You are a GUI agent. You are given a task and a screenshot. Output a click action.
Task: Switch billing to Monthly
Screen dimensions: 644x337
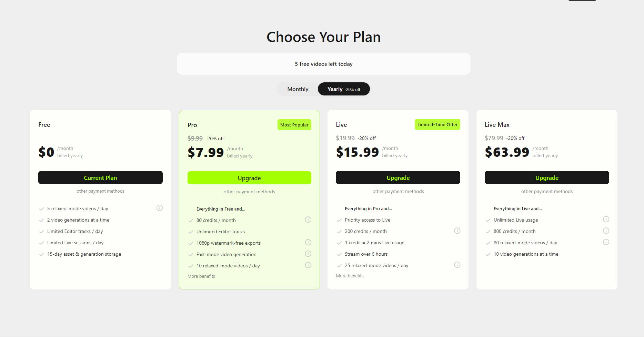pyautogui.click(x=298, y=89)
